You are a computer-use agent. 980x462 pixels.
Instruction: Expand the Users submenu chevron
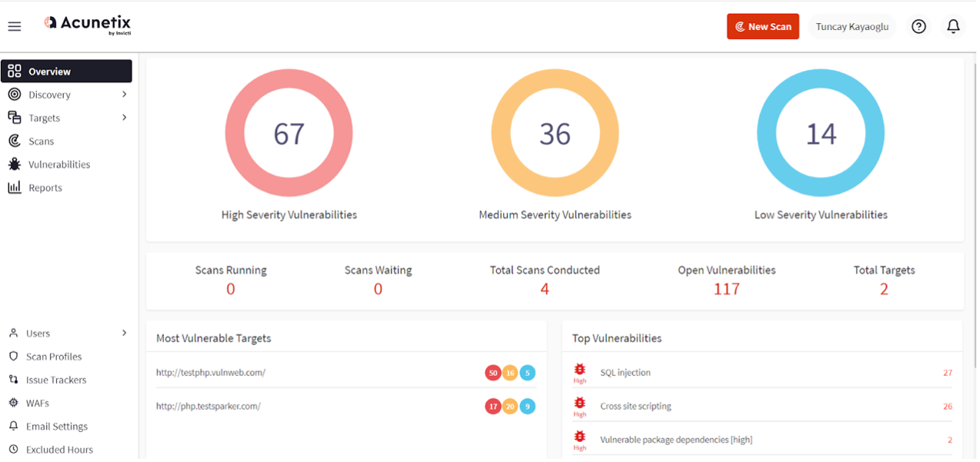[x=124, y=333]
